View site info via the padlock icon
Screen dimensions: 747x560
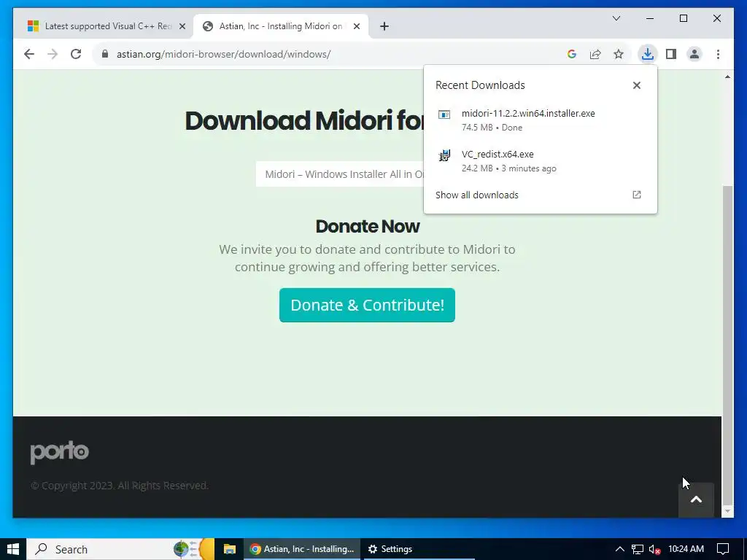point(105,54)
